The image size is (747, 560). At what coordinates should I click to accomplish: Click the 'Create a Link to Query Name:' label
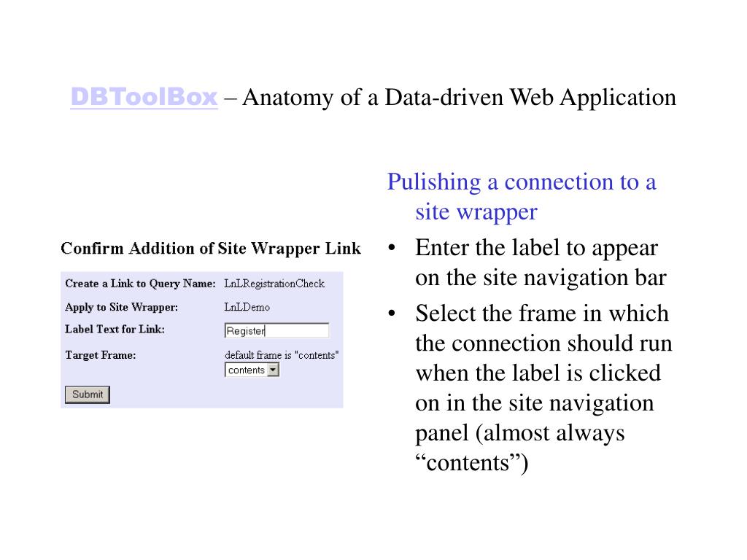point(141,284)
